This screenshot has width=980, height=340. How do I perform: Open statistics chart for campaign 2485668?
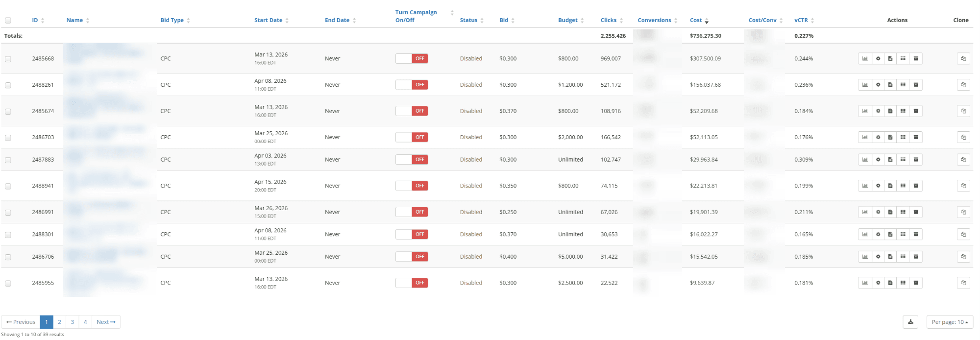(865, 59)
